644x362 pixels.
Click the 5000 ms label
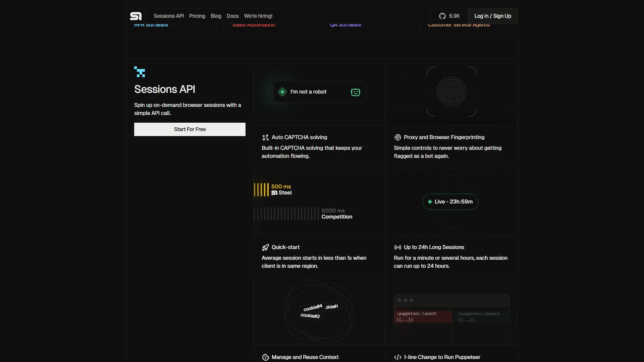[x=333, y=211]
